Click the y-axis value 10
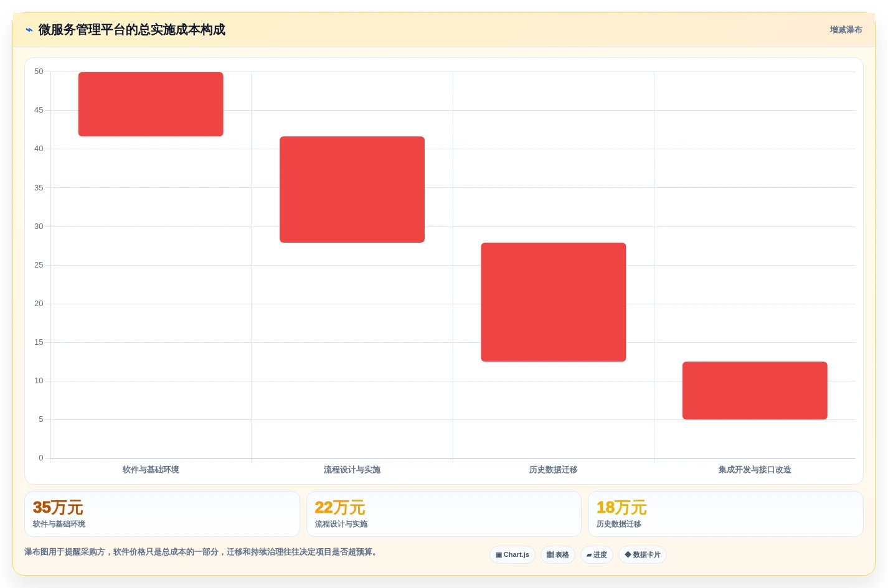This screenshot has height=588, width=888. tap(39, 381)
